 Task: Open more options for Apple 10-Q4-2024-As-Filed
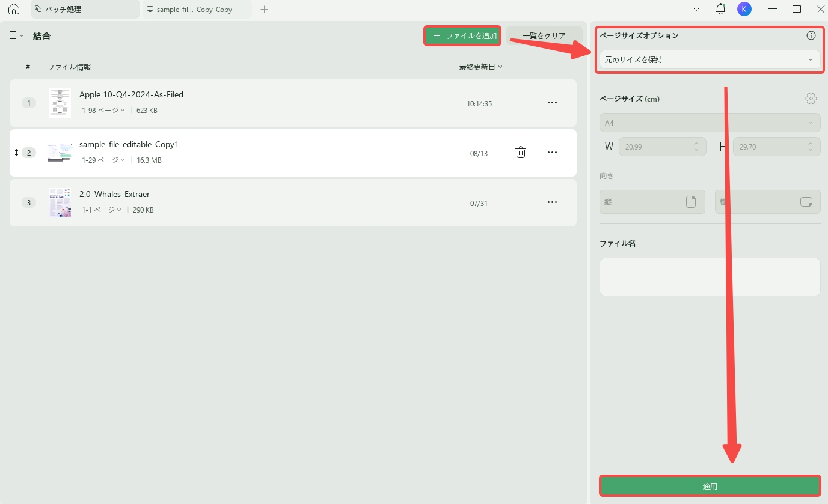[552, 103]
